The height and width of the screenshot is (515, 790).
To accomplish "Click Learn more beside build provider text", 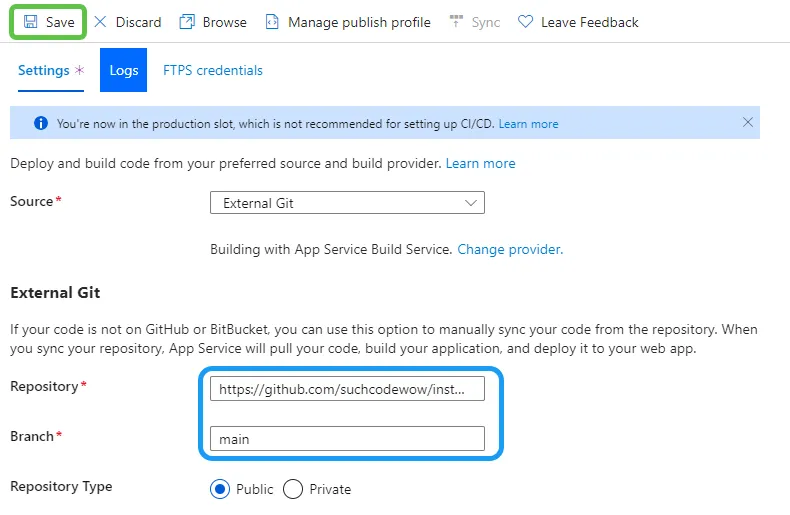I will pos(480,163).
